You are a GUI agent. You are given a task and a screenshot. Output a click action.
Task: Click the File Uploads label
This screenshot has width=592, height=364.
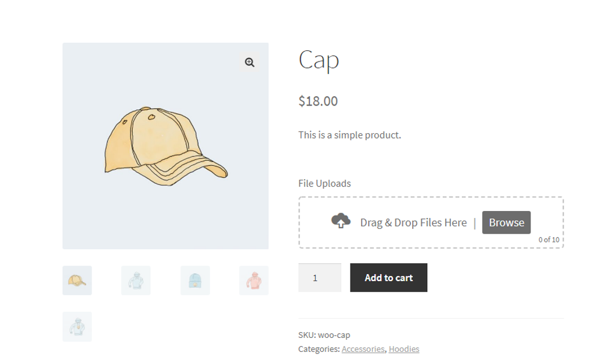click(x=324, y=183)
